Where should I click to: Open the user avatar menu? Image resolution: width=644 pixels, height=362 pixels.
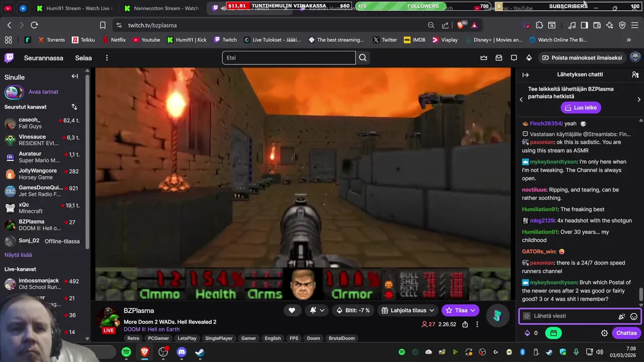pyautogui.click(x=635, y=57)
